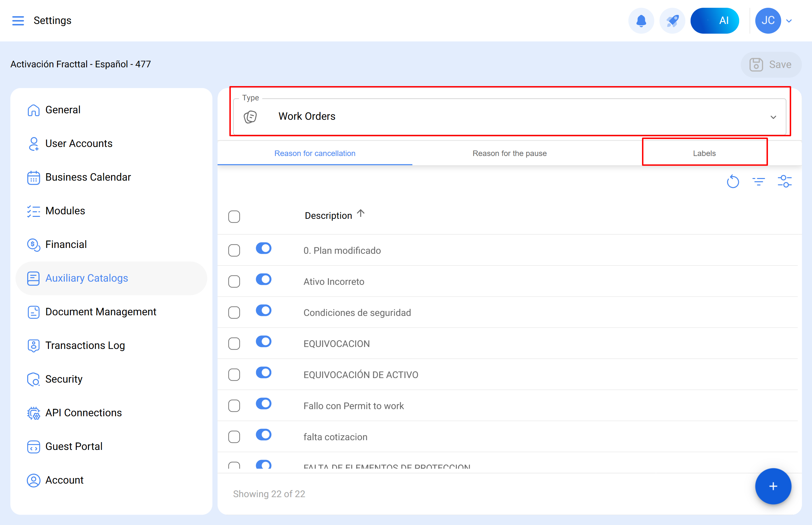
Task: Open the hamburger navigation menu
Action: [18, 21]
